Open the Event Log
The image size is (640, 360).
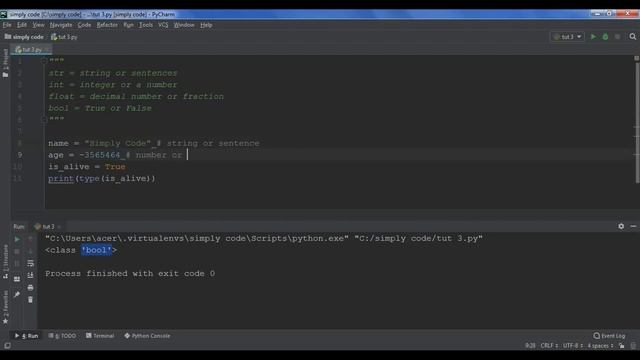(x=609, y=336)
